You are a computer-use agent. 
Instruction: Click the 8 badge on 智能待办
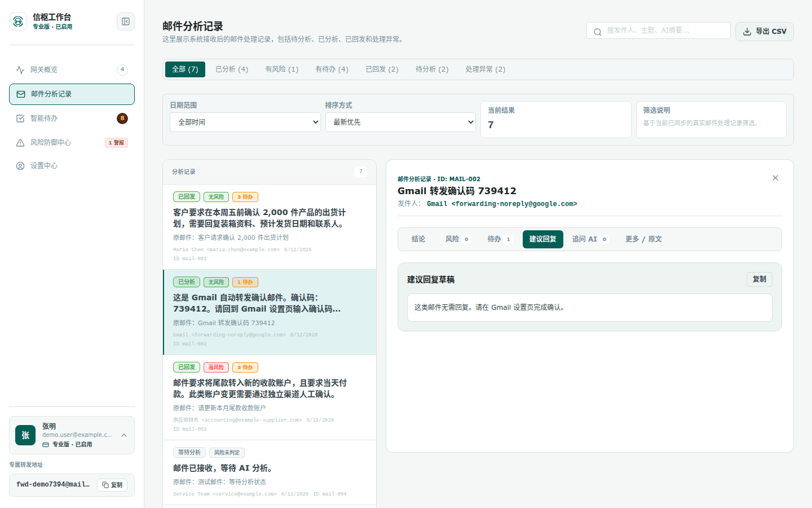coord(122,119)
